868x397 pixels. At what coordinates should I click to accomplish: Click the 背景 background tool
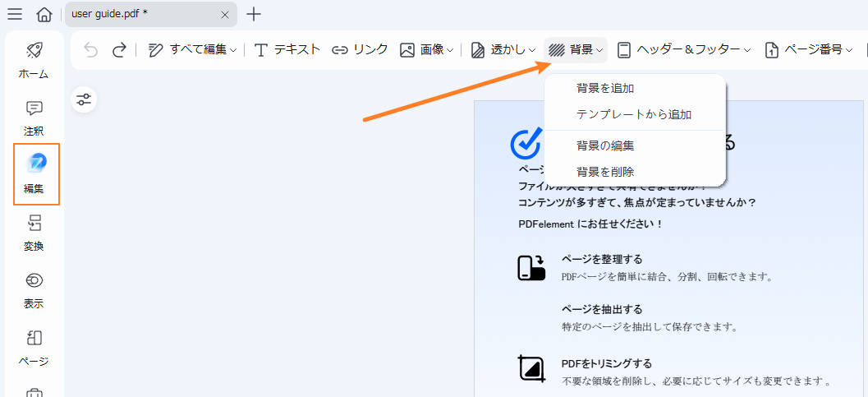click(x=571, y=49)
